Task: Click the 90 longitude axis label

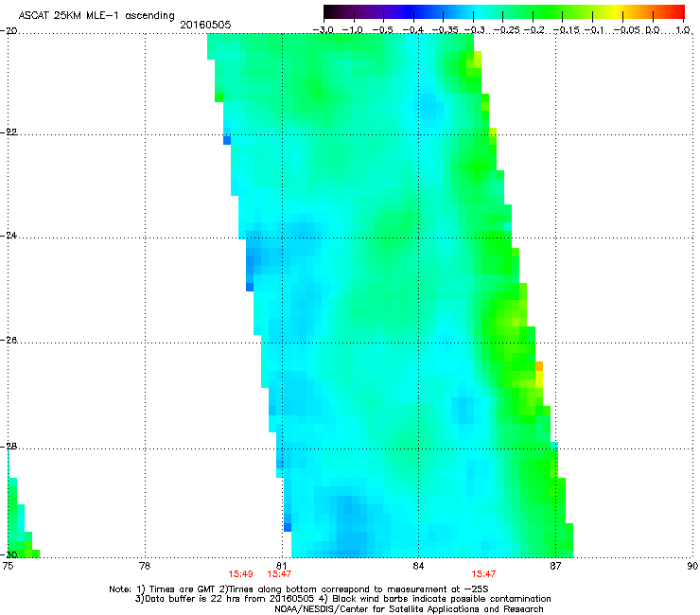Action: (692, 566)
